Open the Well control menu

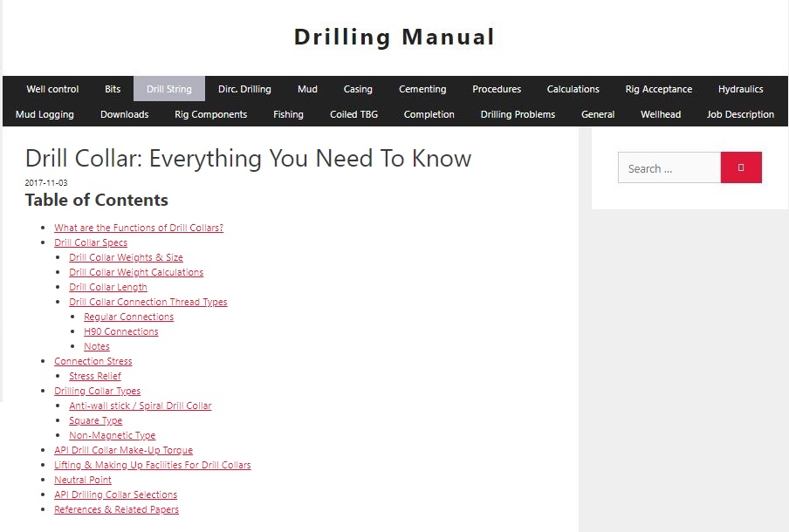[x=53, y=89]
